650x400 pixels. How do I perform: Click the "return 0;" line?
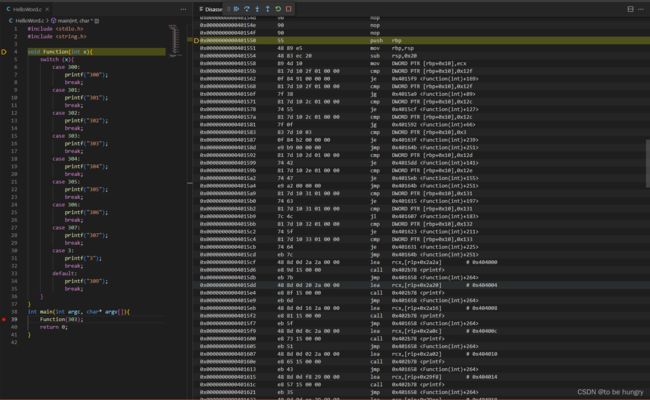point(53,327)
